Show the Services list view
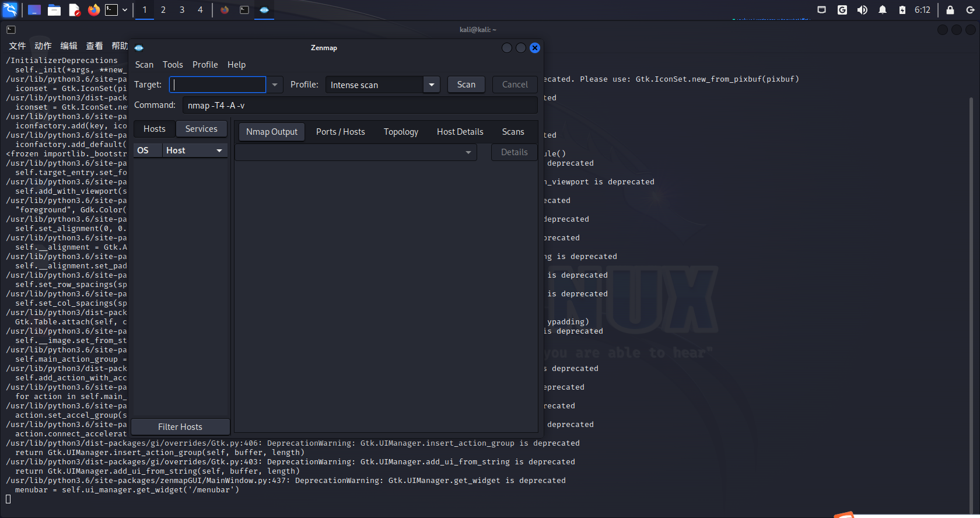Image resolution: width=980 pixels, height=518 pixels. coord(201,129)
